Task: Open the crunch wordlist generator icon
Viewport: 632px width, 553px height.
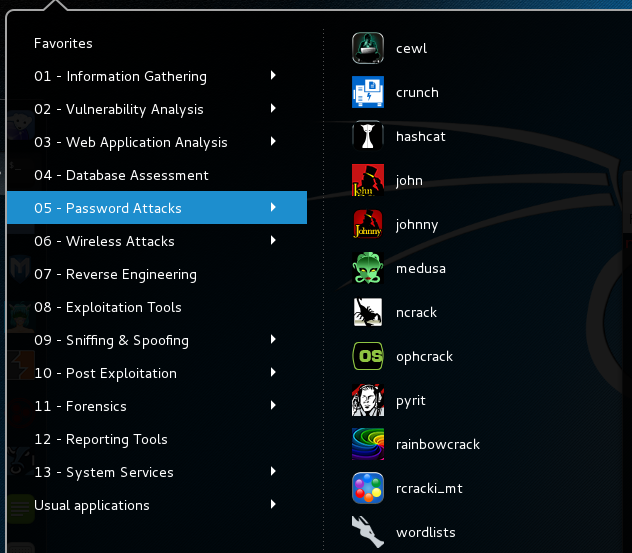Action: [x=368, y=92]
